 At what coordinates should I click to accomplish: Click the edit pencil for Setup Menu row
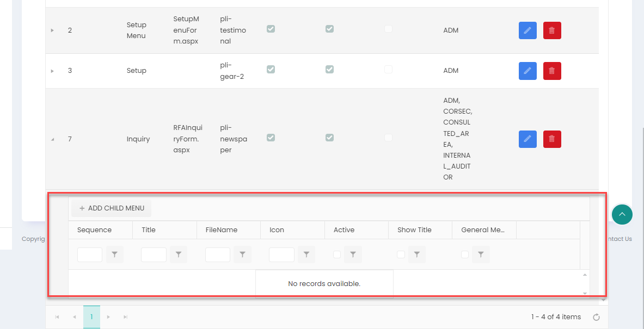click(527, 30)
